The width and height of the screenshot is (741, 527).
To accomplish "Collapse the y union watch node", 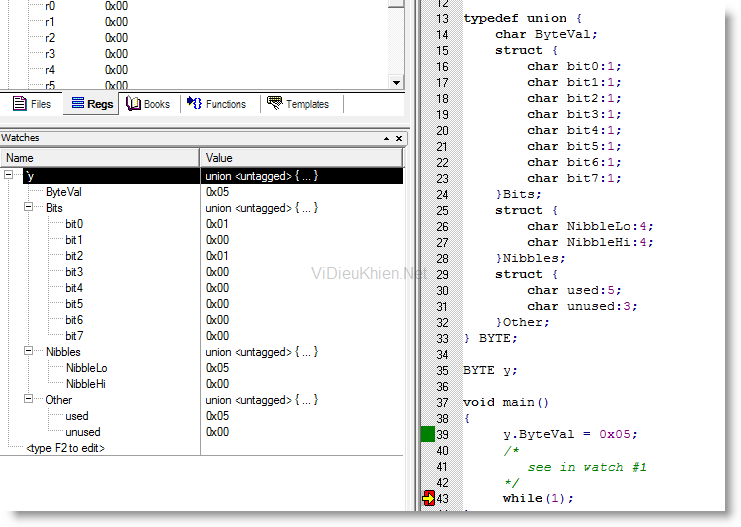I will 9,175.
